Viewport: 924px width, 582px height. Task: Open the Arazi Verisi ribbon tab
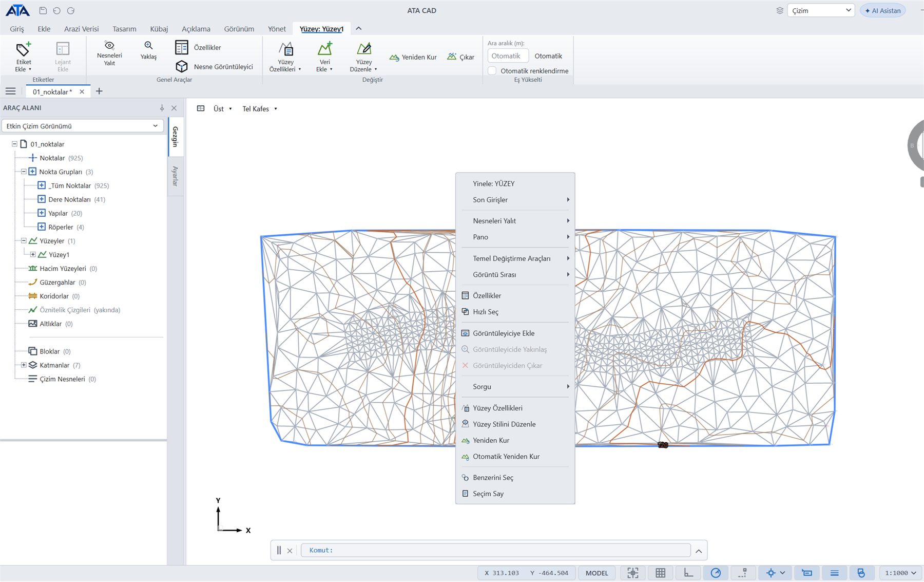(x=81, y=29)
